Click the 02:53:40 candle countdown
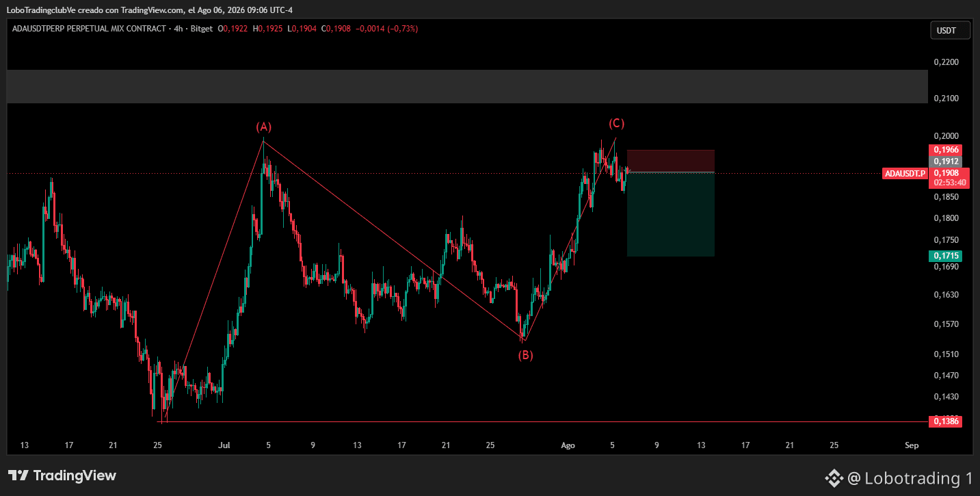The image size is (980, 496). tap(950, 183)
